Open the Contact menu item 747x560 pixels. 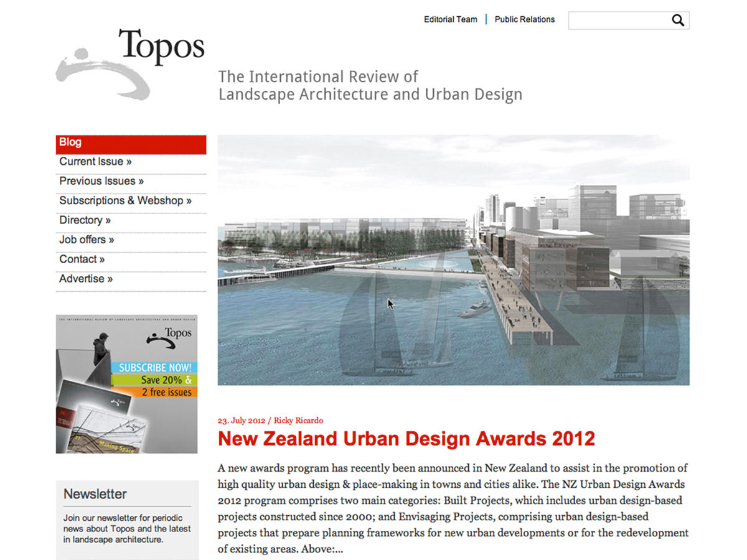pos(131,262)
